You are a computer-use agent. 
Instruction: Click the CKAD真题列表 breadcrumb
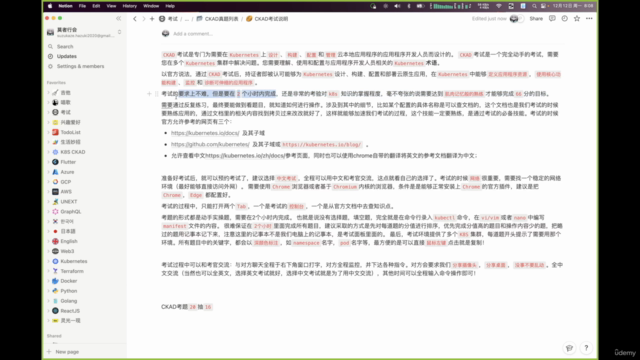pyautogui.click(x=218, y=19)
